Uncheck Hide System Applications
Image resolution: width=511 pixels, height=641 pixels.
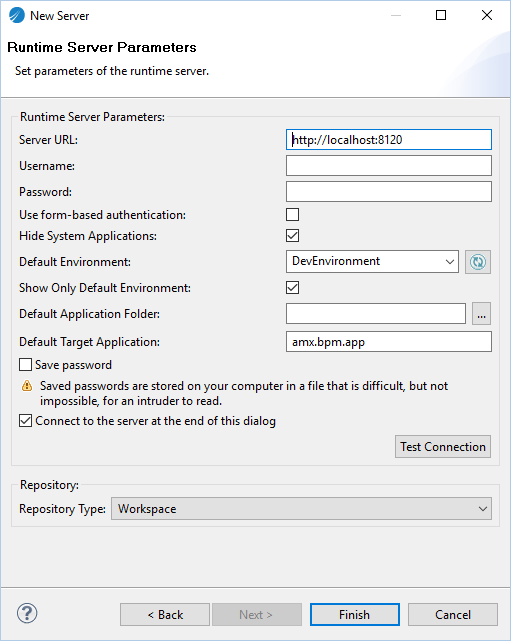(x=292, y=235)
